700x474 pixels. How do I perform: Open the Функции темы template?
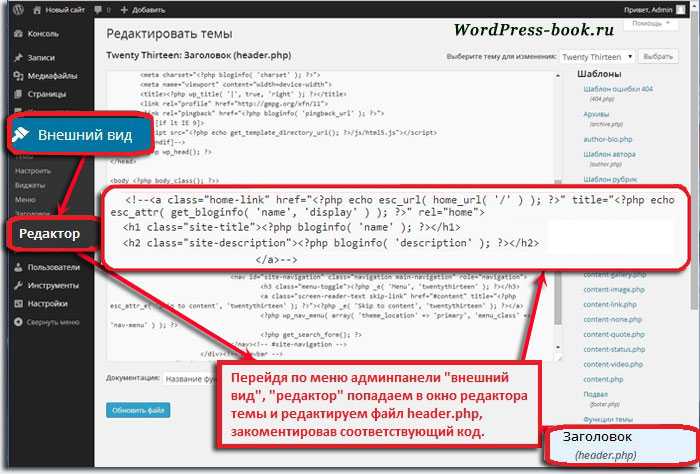(x=608, y=420)
